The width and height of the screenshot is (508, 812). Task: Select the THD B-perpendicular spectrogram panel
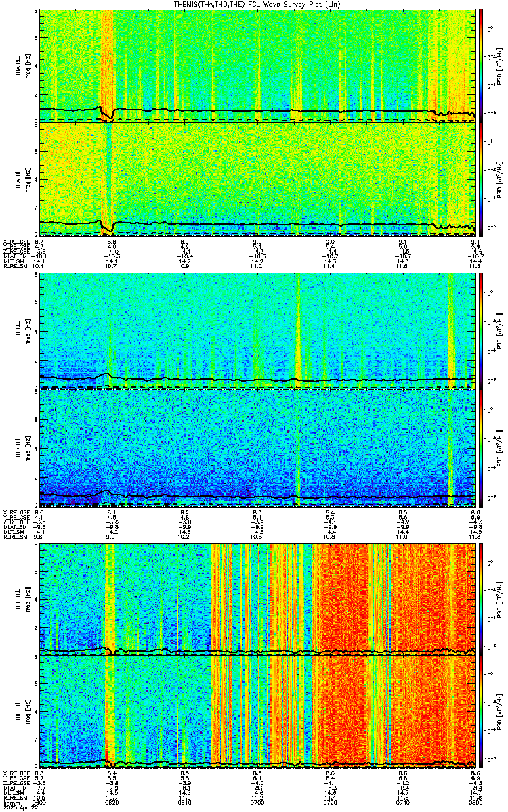tap(257, 330)
